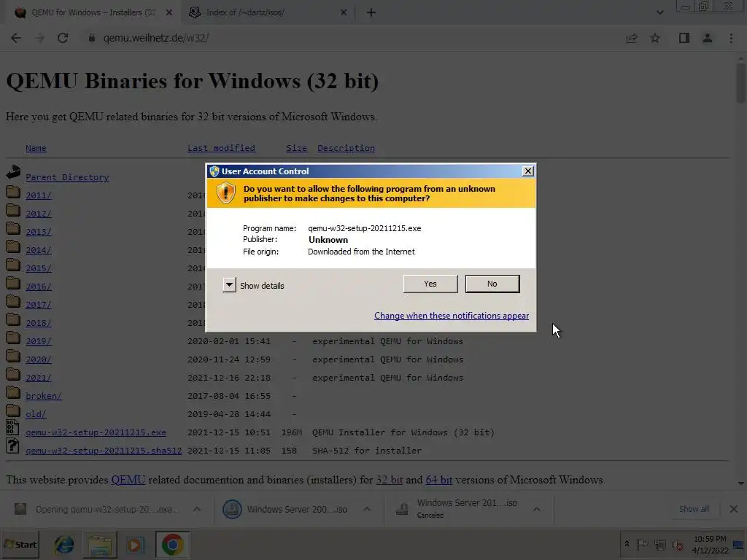This screenshot has height=560, width=747.
Task: Go back to previous page
Action: click(16, 38)
